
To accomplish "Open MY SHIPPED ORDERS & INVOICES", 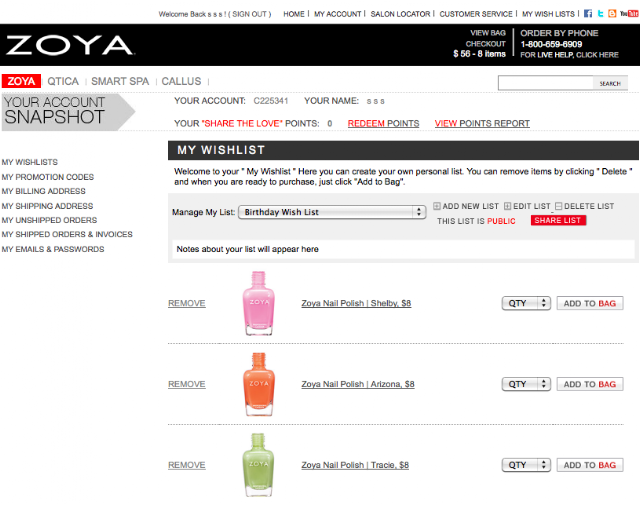I will 67,234.
